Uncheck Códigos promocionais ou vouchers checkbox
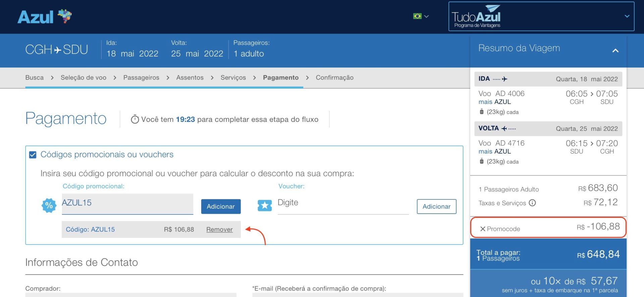644x297 pixels. tap(33, 155)
